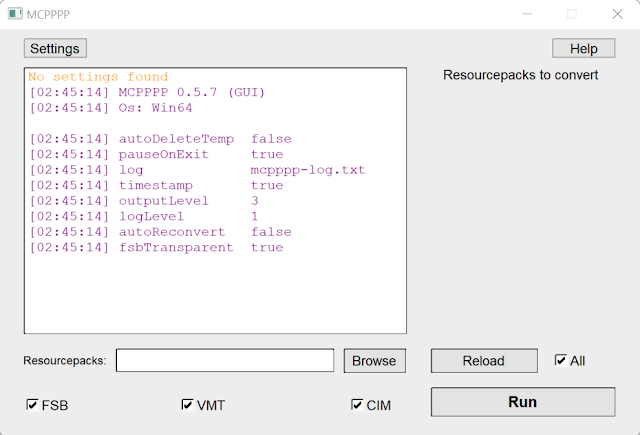This screenshot has height=435, width=640.
Task: Start conversion with Run button
Action: click(x=523, y=402)
